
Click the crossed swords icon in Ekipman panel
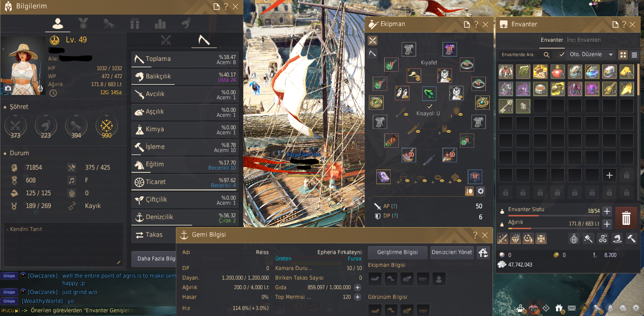tap(372, 41)
